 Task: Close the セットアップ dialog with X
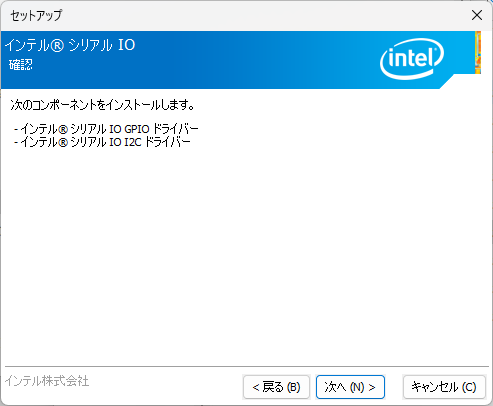(477, 15)
